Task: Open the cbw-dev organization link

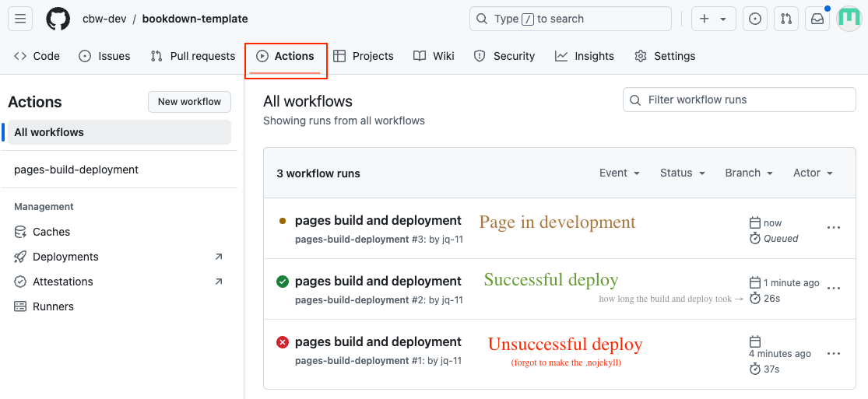Action: [x=104, y=19]
